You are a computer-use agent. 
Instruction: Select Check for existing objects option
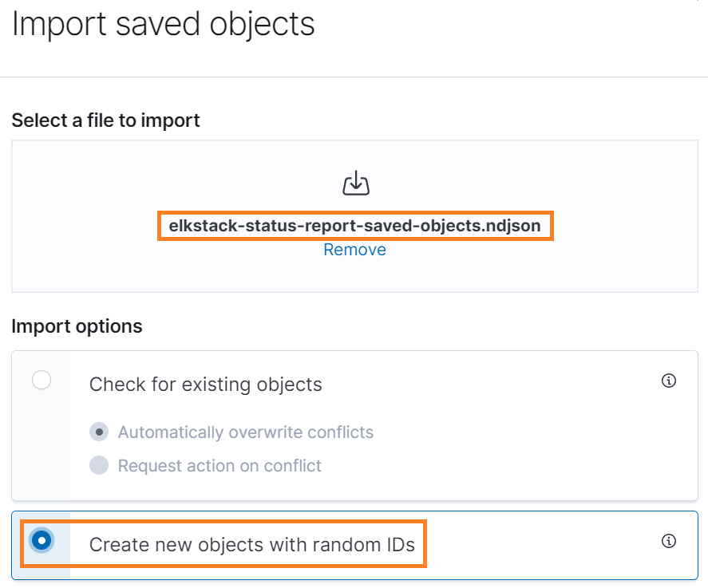tap(41, 381)
